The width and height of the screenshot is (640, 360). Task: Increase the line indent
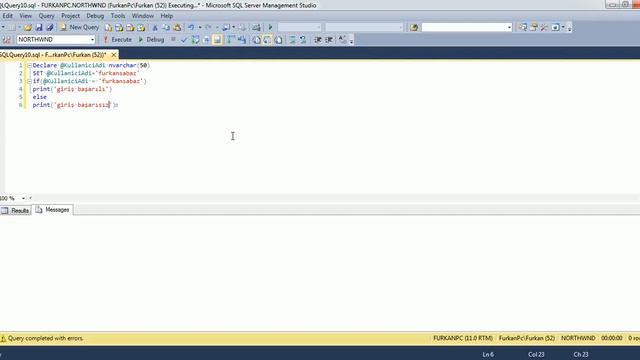coord(329,40)
